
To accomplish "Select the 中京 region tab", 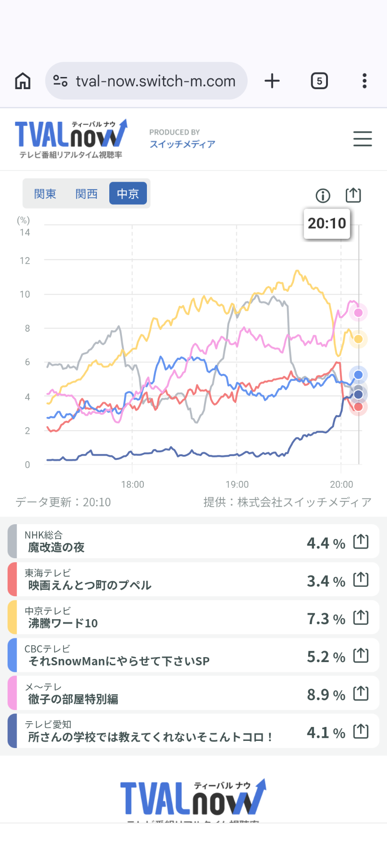I will (128, 194).
